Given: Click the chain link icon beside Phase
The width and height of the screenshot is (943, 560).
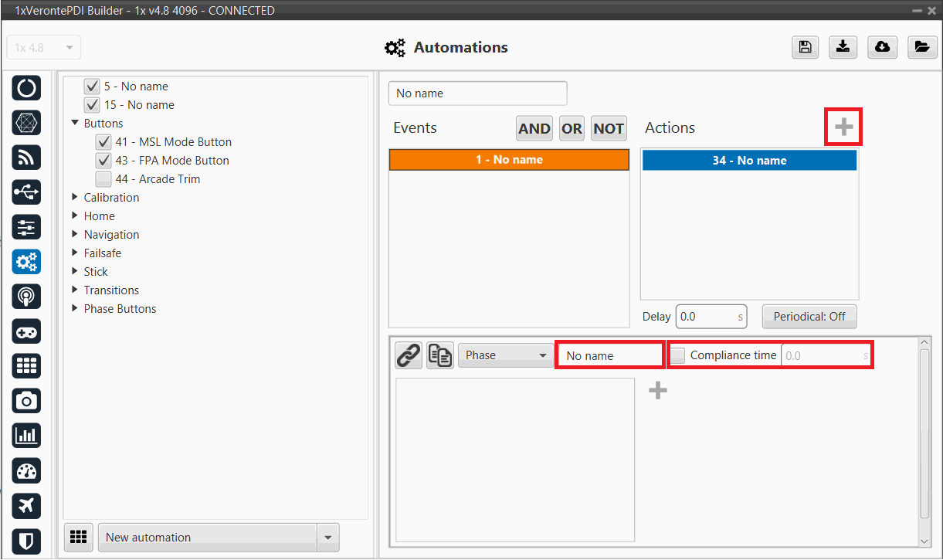Looking at the screenshot, I should [x=409, y=355].
